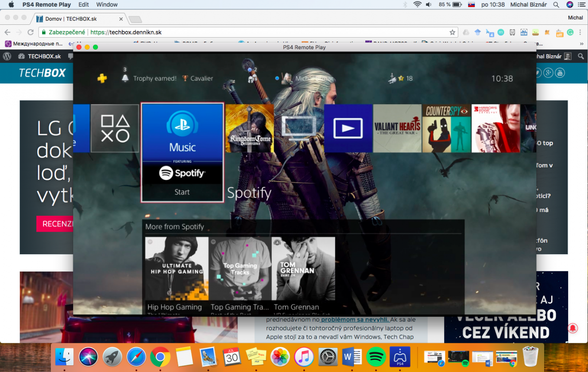Open the Kingdom Come Deliverance game tile
The width and height of the screenshot is (588, 372).
coord(250,128)
